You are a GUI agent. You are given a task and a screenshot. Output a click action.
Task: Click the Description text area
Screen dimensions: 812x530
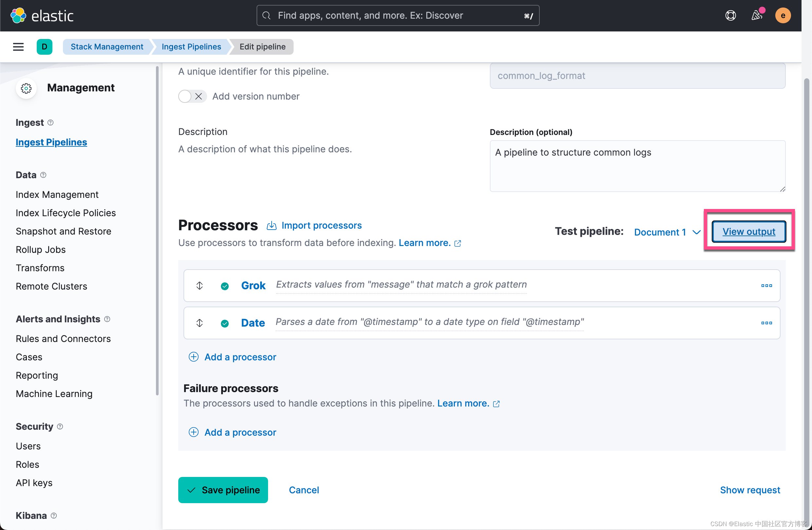[637, 166]
